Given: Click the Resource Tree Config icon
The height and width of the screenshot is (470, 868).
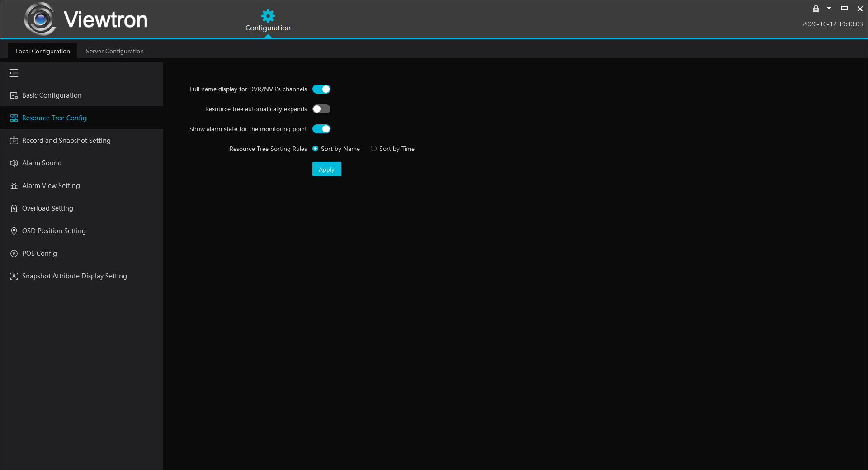Looking at the screenshot, I should [x=14, y=118].
